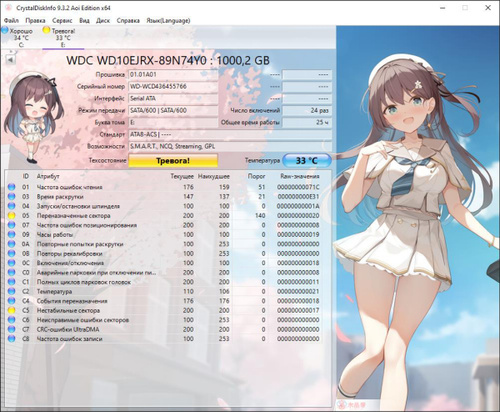Screen dimensions: 500x412
Task: Click the power-on count value 24 раз
Action: coord(307,111)
